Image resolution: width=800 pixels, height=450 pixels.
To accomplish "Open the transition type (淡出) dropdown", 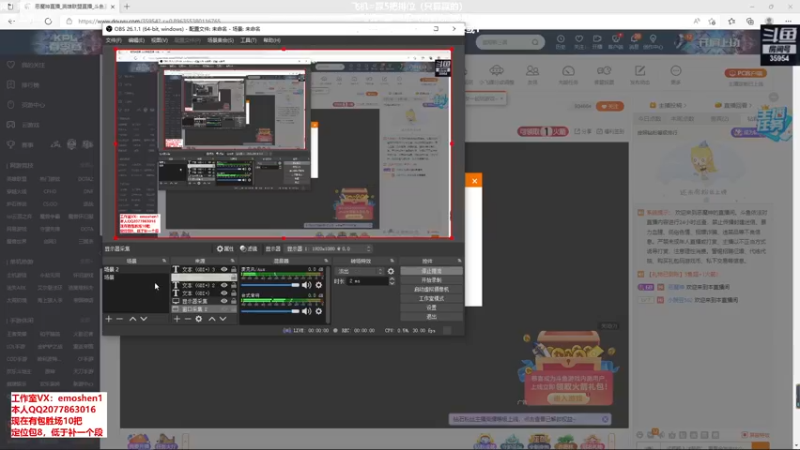I will [x=360, y=271].
